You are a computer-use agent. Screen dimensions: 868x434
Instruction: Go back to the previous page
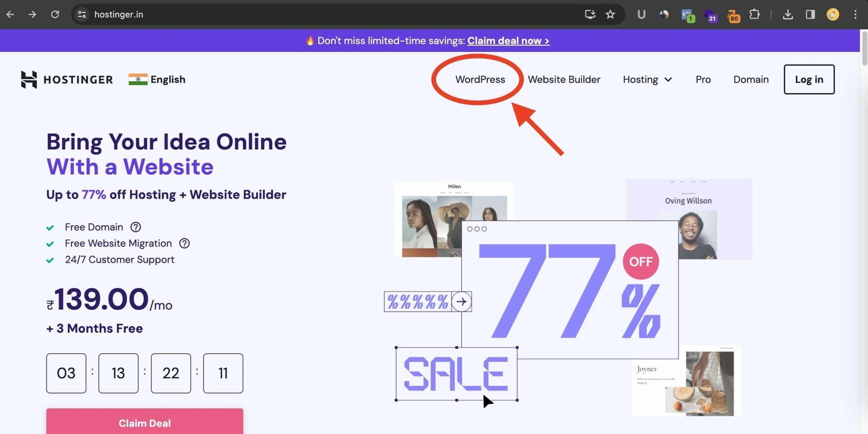pyautogui.click(x=10, y=15)
